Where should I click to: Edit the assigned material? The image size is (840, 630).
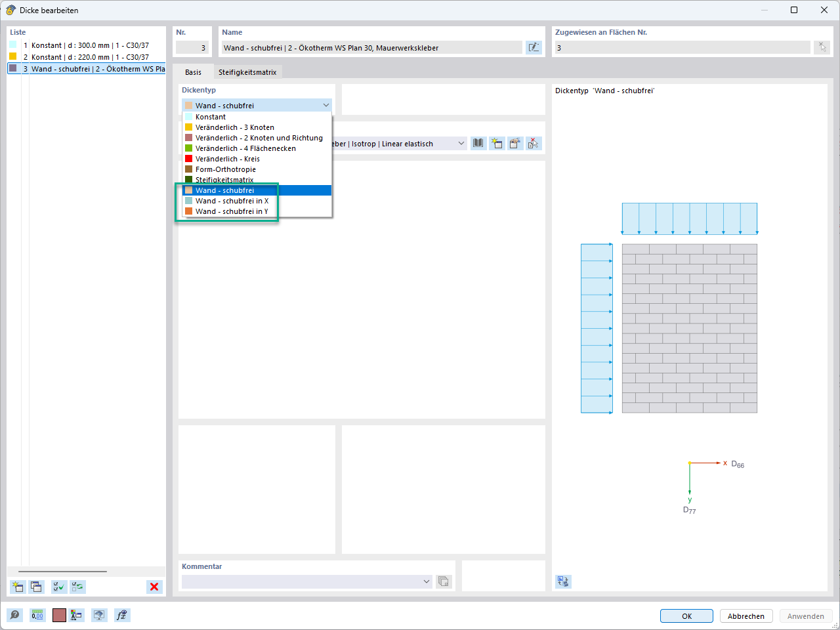click(515, 143)
